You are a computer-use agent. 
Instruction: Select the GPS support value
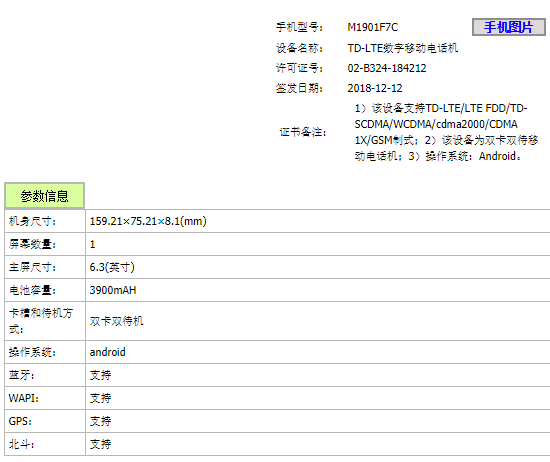(100, 421)
